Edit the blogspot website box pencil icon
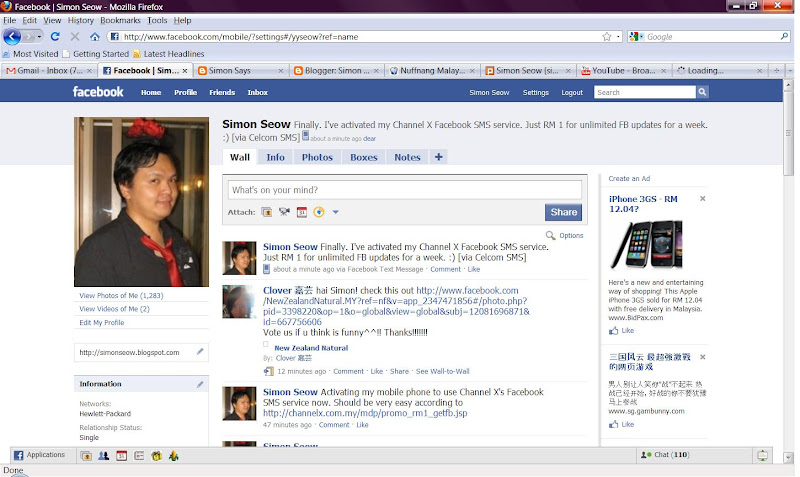Screen dimensions: 800x477 coord(200,352)
